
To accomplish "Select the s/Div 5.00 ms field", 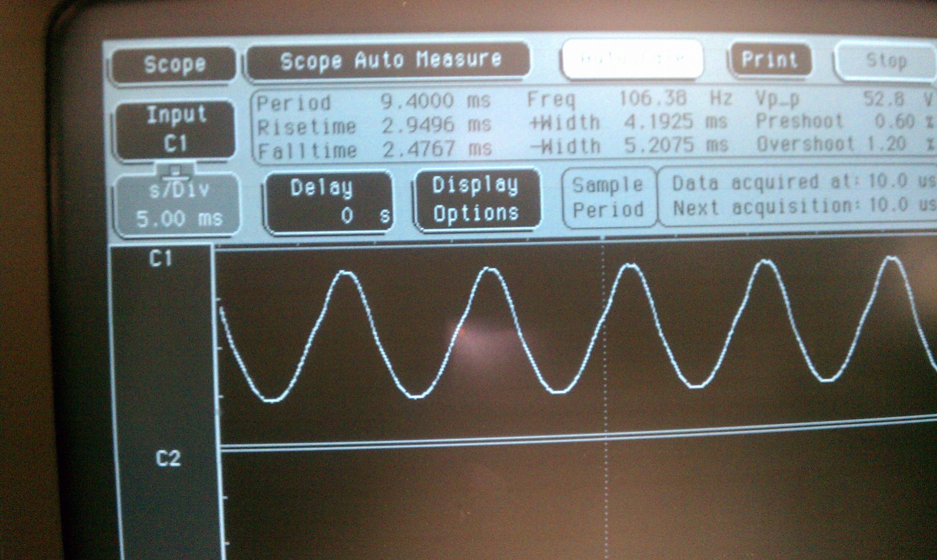I will click(177, 205).
